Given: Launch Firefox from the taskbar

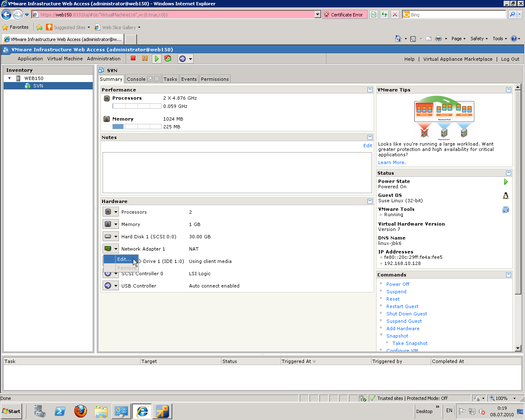Looking at the screenshot, I should pos(80,411).
